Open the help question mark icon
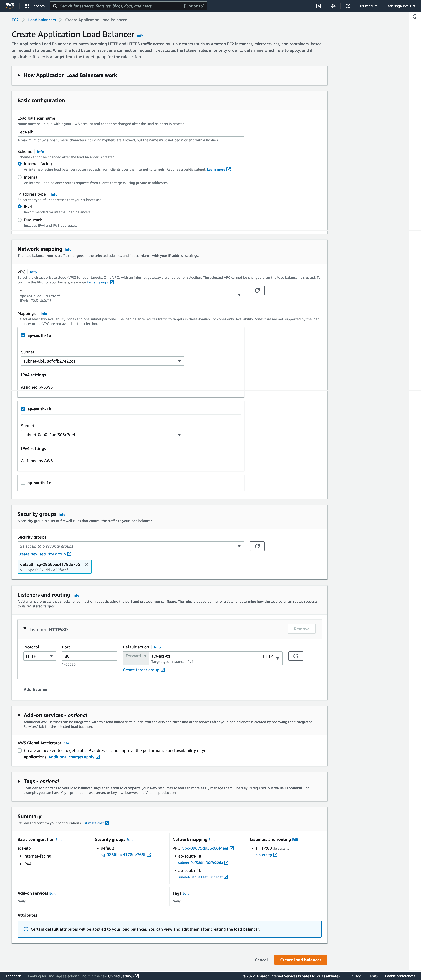Screen dimensions: 421x980 (348, 6)
